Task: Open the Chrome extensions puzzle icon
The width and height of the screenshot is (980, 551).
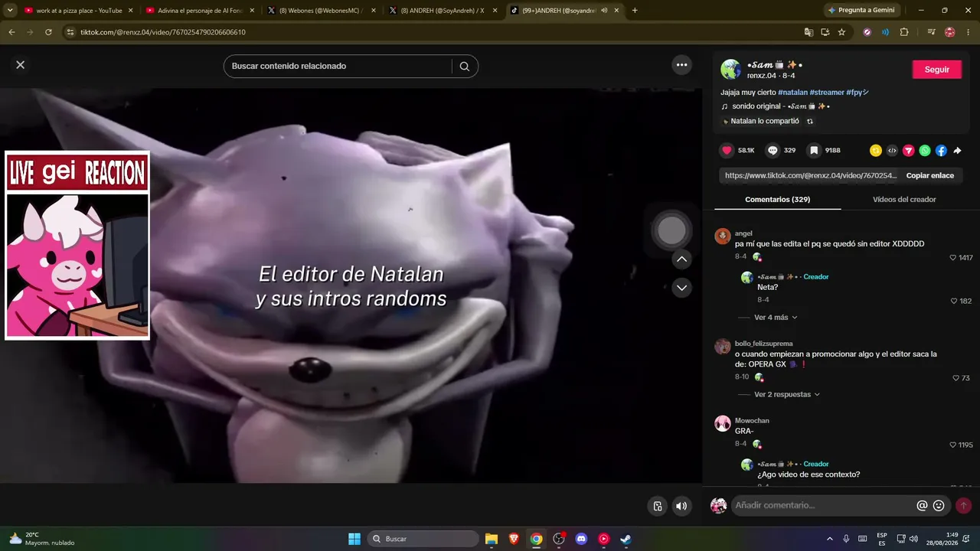Action: (904, 32)
